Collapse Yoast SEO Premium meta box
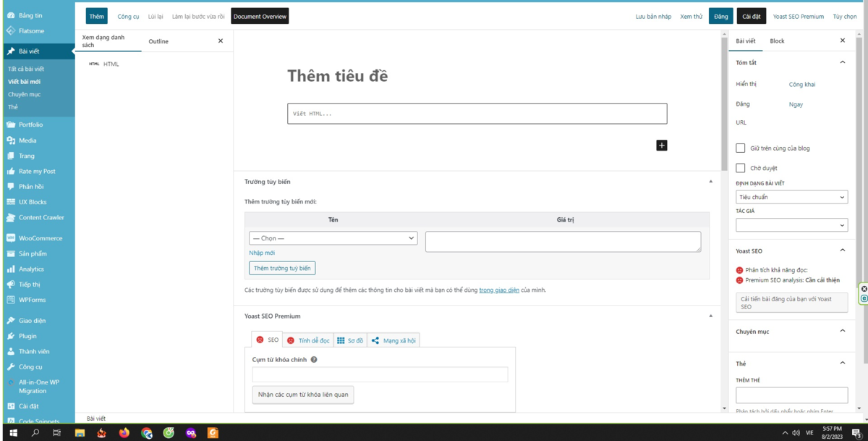This screenshot has height=441, width=868. coord(710,316)
